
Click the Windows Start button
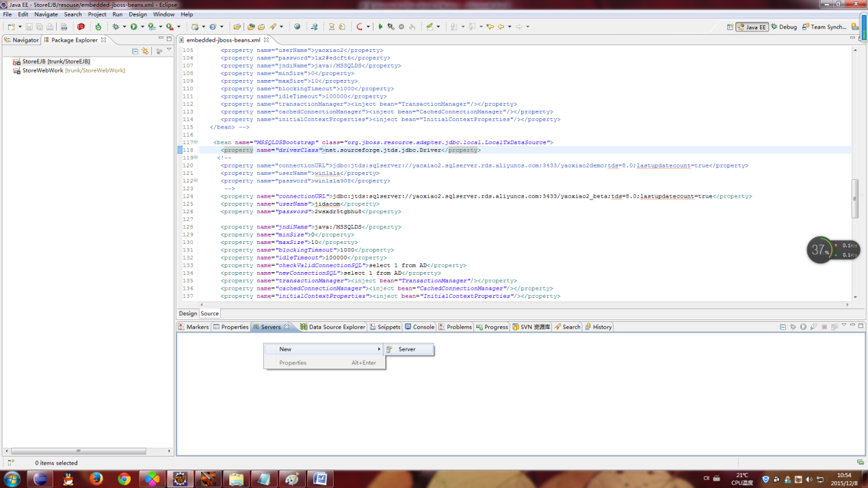12,478
